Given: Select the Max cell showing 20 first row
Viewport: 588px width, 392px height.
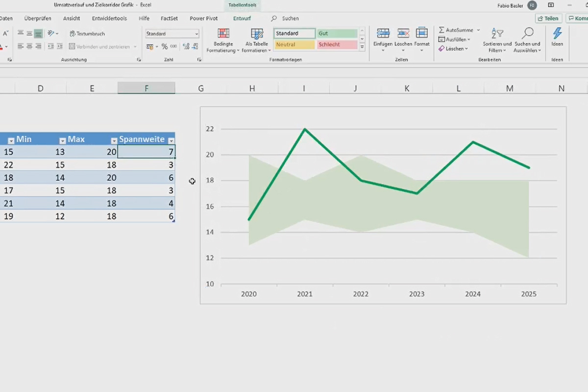Looking at the screenshot, I should point(92,152).
